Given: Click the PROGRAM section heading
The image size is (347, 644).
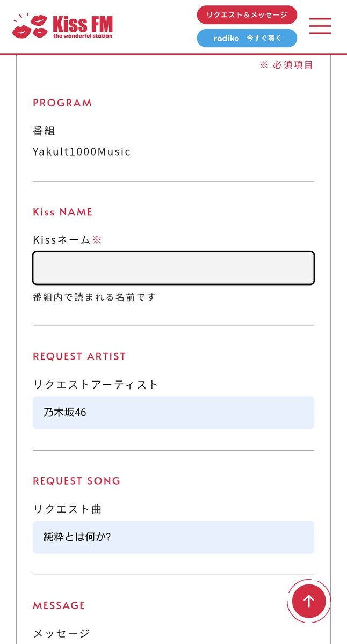Looking at the screenshot, I should (62, 103).
